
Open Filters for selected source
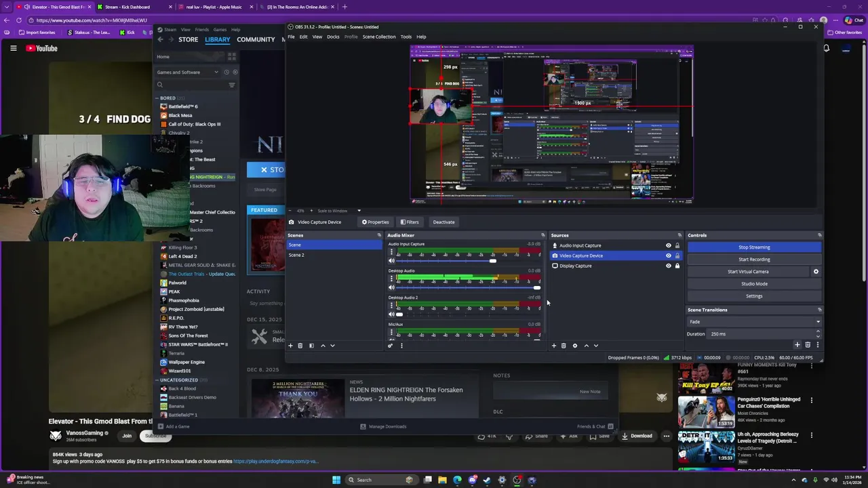click(410, 222)
